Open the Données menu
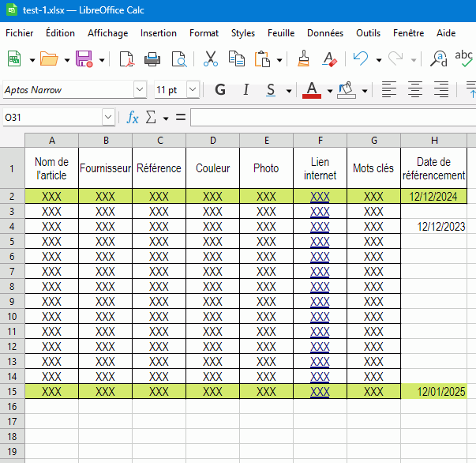The image size is (476, 463). [x=324, y=33]
